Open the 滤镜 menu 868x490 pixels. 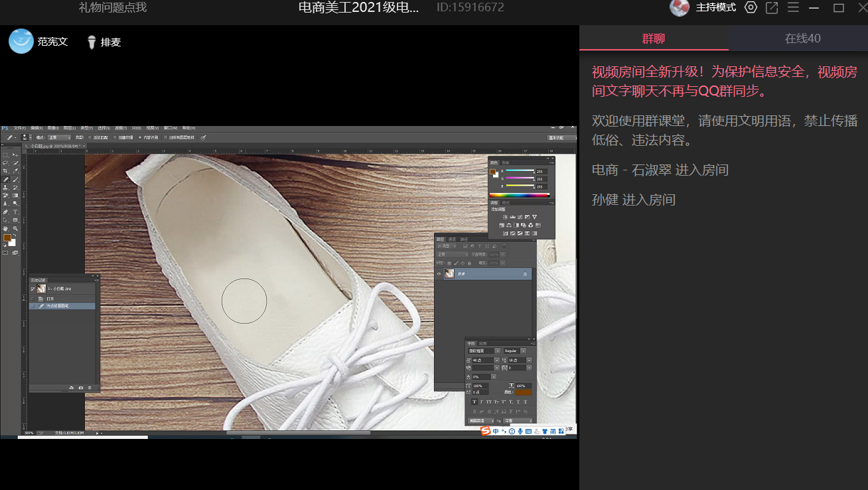121,128
